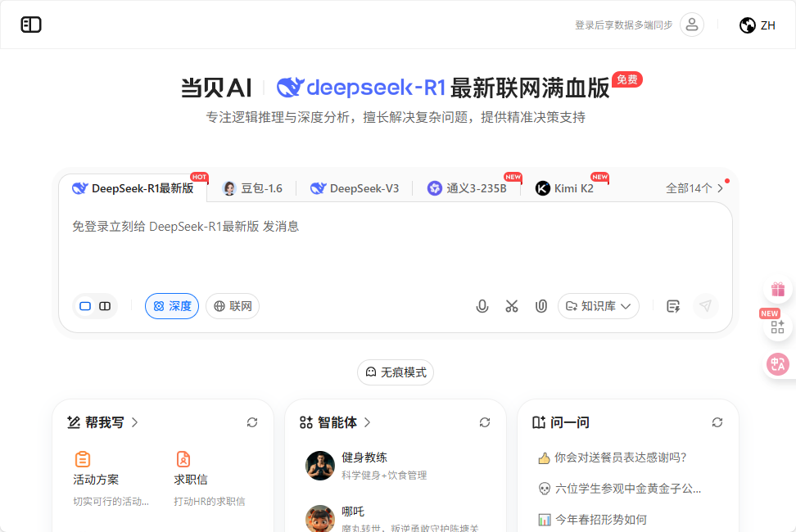Toggle the 联网 web search mode
This screenshot has width=796, height=532.
(233, 306)
